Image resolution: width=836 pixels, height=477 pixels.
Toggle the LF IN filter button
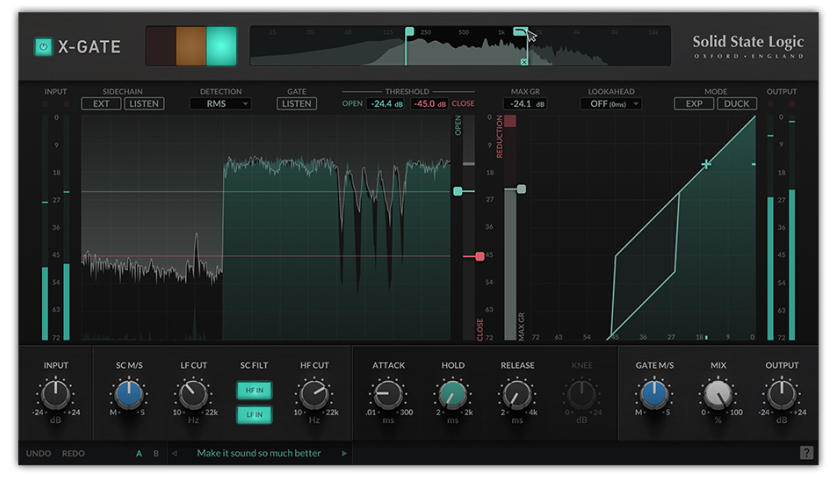pyautogui.click(x=254, y=414)
